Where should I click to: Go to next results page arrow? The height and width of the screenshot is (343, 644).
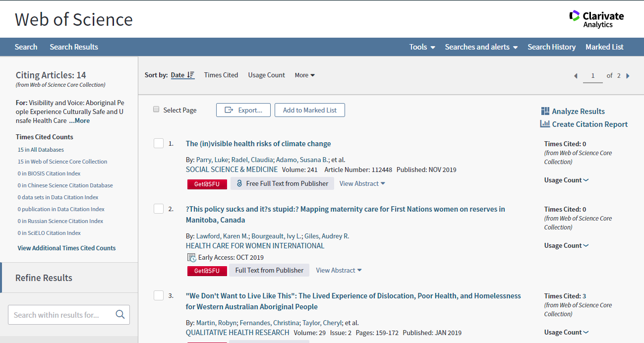click(x=628, y=76)
